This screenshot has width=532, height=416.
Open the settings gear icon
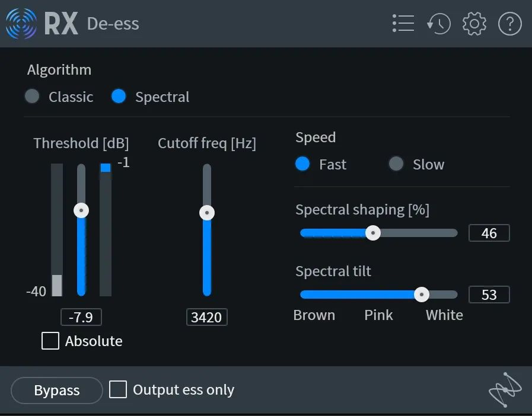474,24
